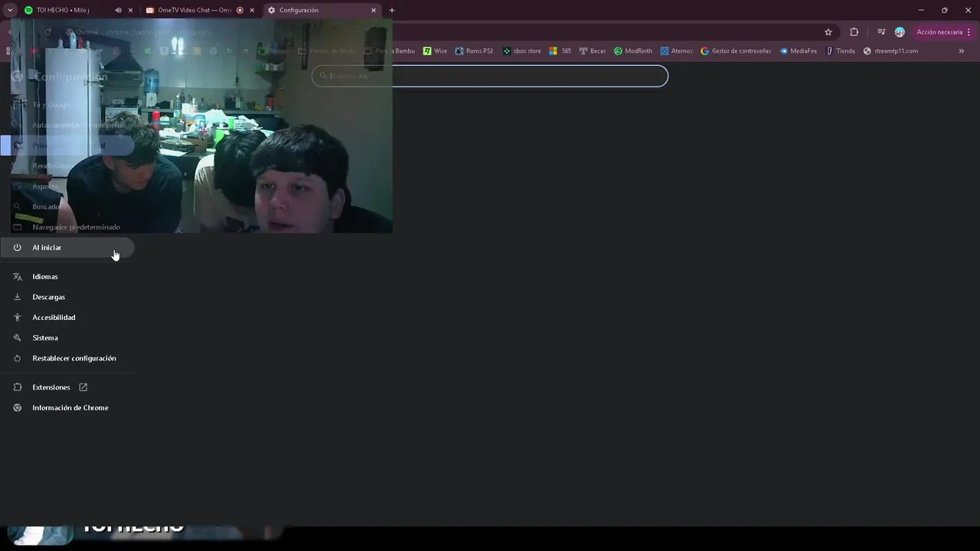Click the recording indicator on OmeTV tab
The image size is (980, 551).
pyautogui.click(x=240, y=10)
